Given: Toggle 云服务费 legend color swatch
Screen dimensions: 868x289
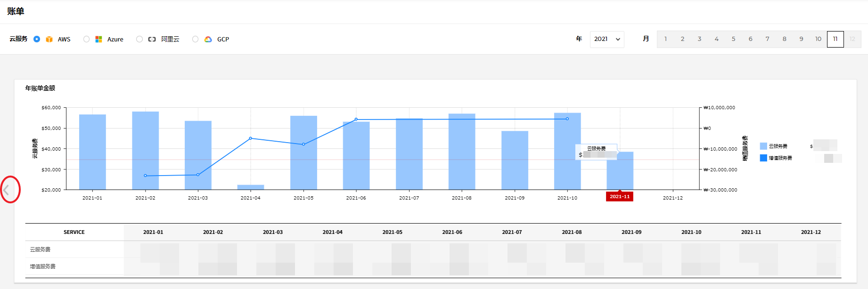Looking at the screenshot, I should (x=763, y=146).
